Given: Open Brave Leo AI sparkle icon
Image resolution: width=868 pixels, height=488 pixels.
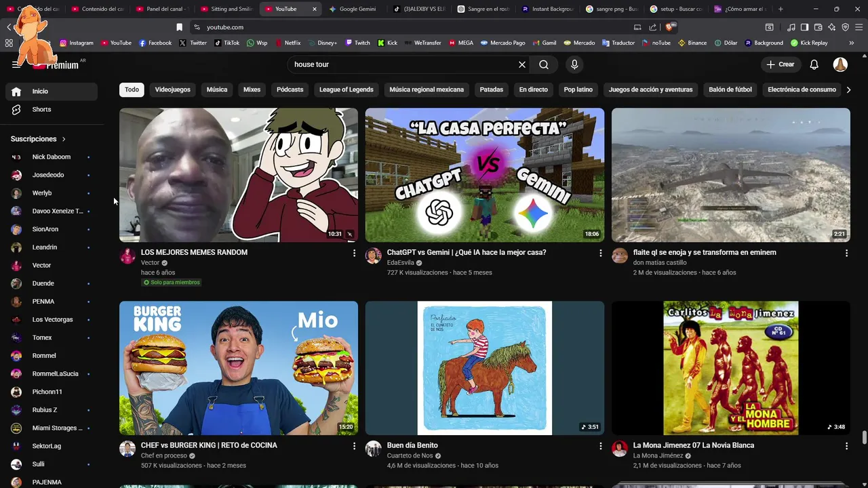Looking at the screenshot, I should [832, 27].
